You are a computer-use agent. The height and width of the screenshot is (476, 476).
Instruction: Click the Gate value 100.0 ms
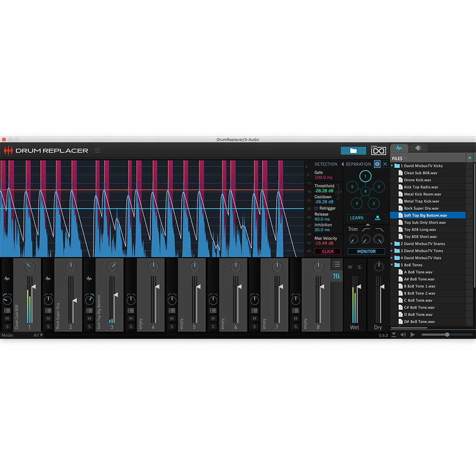(323, 177)
